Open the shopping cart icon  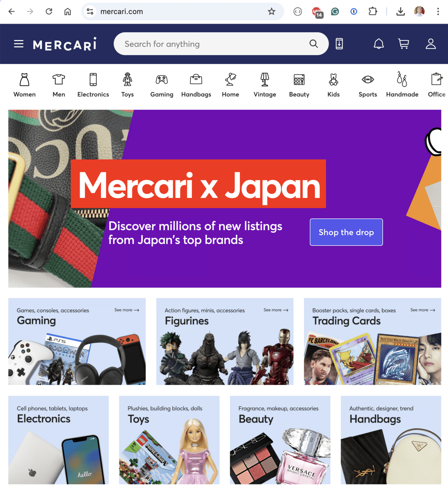point(404,44)
